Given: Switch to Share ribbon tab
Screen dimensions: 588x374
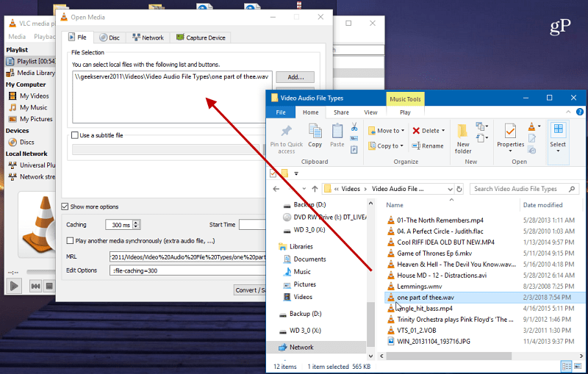Looking at the screenshot, I should pos(341,112).
